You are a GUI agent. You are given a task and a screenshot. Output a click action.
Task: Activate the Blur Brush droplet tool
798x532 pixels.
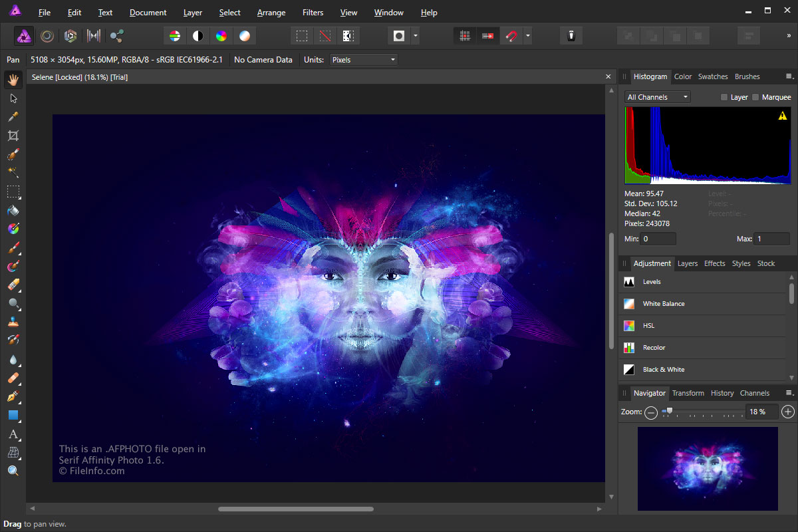(x=13, y=360)
